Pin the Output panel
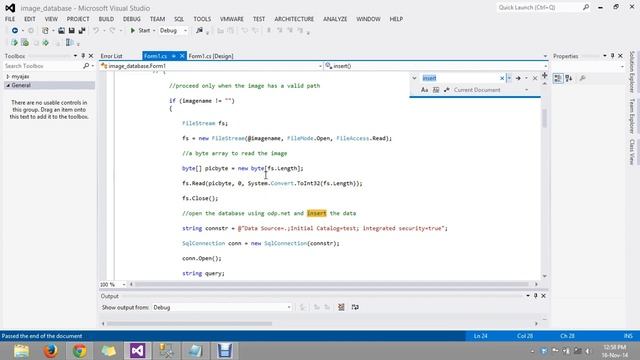This screenshot has width=640, height=360. pos(536,296)
